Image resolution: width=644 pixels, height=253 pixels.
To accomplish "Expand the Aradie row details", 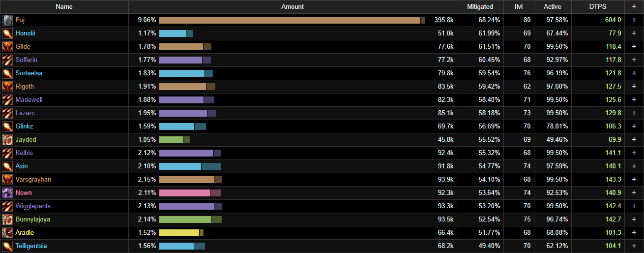I will click(x=634, y=233).
